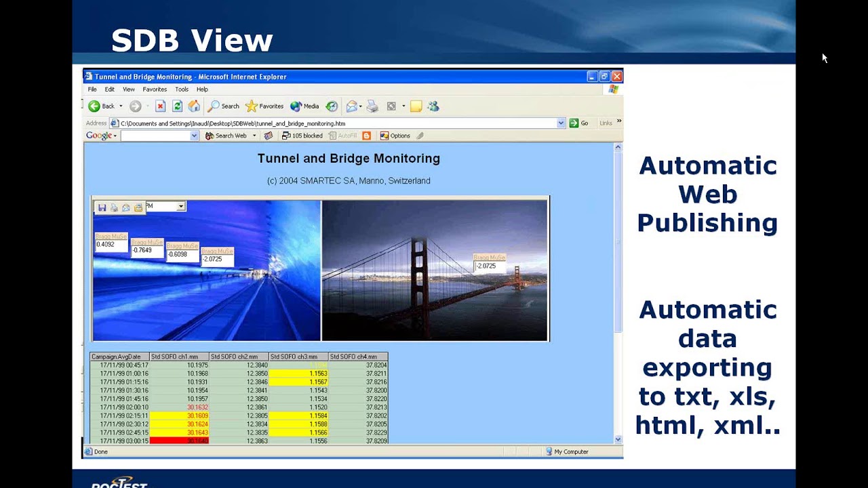Click the grey Forward arrow icon
This screenshot has width=868, height=488.
(135, 106)
